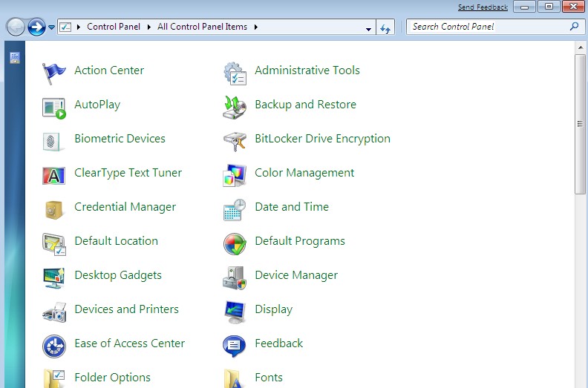The image size is (588, 388).
Task: Focus the Search Control Panel field
Action: coord(495,27)
